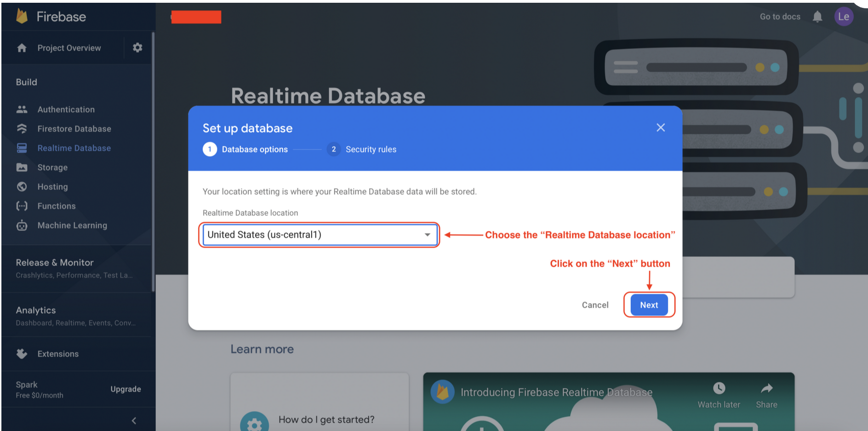Select step 2 Security rules
Image resolution: width=868 pixels, height=431 pixels.
coord(362,149)
